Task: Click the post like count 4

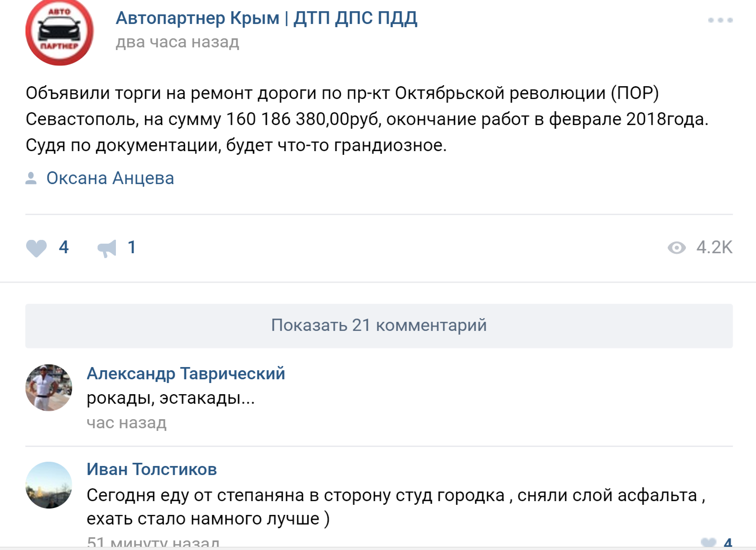Action: (64, 247)
